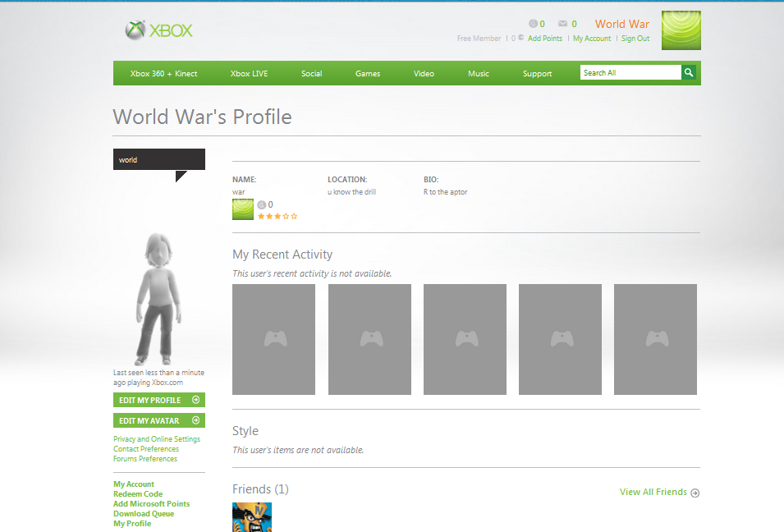Viewport: 784px width, 532px height.
Task: Click the small gamer picture under NAME
Action: pos(243,209)
